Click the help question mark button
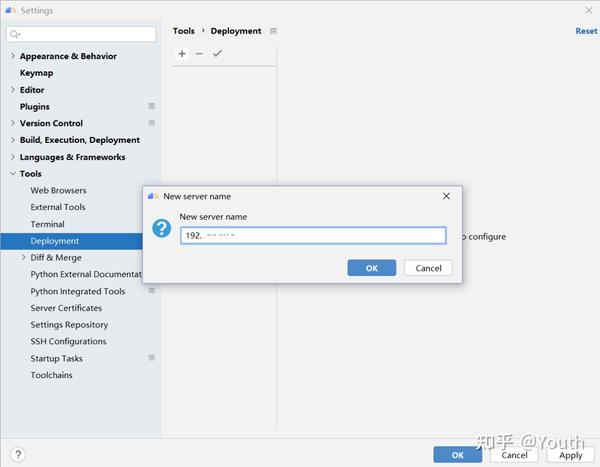Image resolution: width=600 pixels, height=467 pixels. pos(17,455)
